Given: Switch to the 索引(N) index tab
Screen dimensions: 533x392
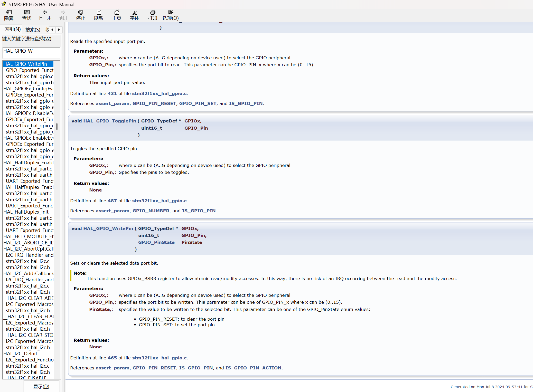Looking at the screenshot, I should [13, 29].
